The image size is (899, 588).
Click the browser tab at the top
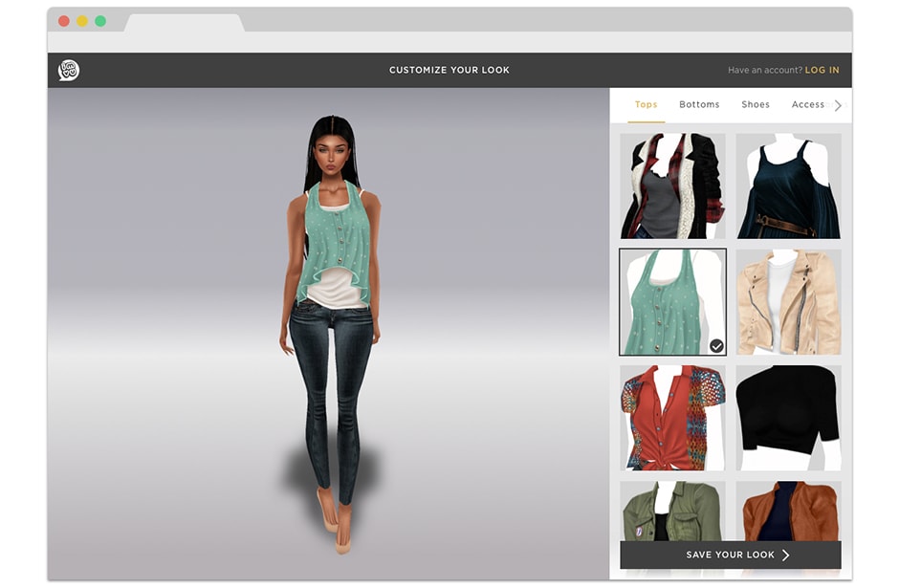tap(184, 23)
